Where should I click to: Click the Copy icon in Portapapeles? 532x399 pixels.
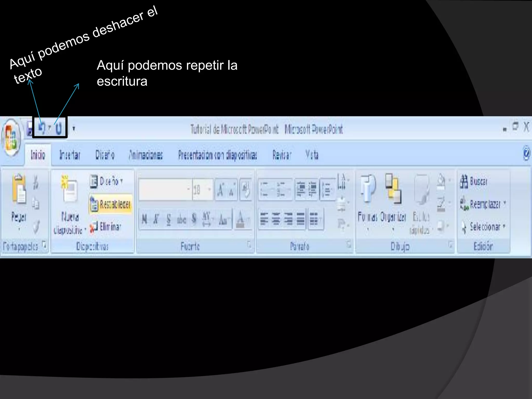(x=36, y=204)
